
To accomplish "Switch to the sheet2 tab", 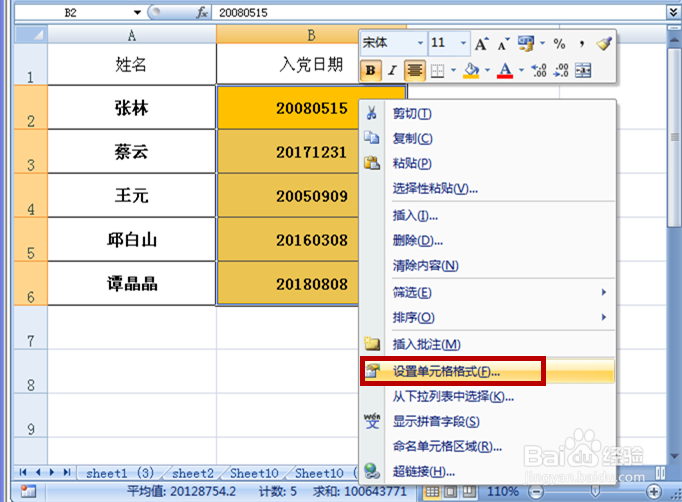I will pyautogui.click(x=193, y=473).
